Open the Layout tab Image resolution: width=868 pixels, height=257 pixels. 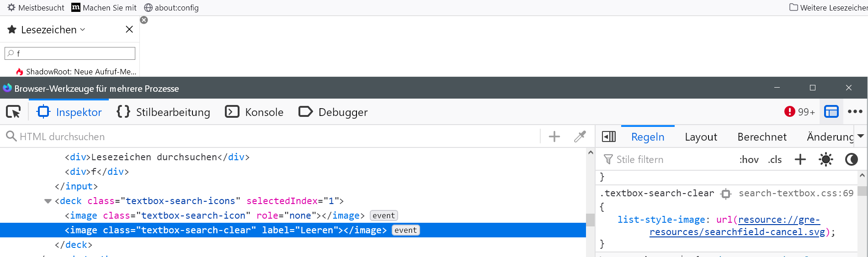701,137
